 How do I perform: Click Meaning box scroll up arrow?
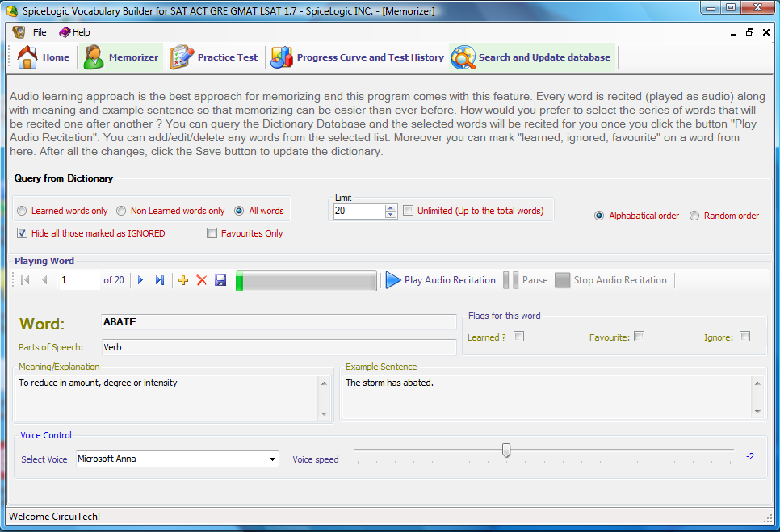click(325, 383)
